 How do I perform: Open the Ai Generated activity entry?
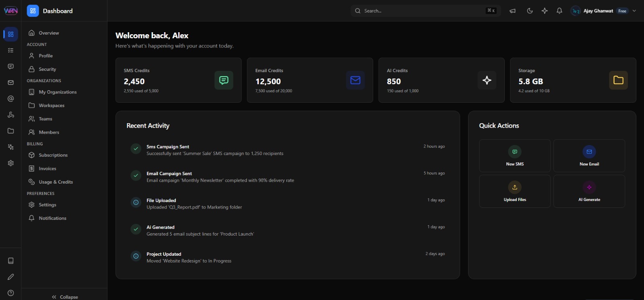287,230
